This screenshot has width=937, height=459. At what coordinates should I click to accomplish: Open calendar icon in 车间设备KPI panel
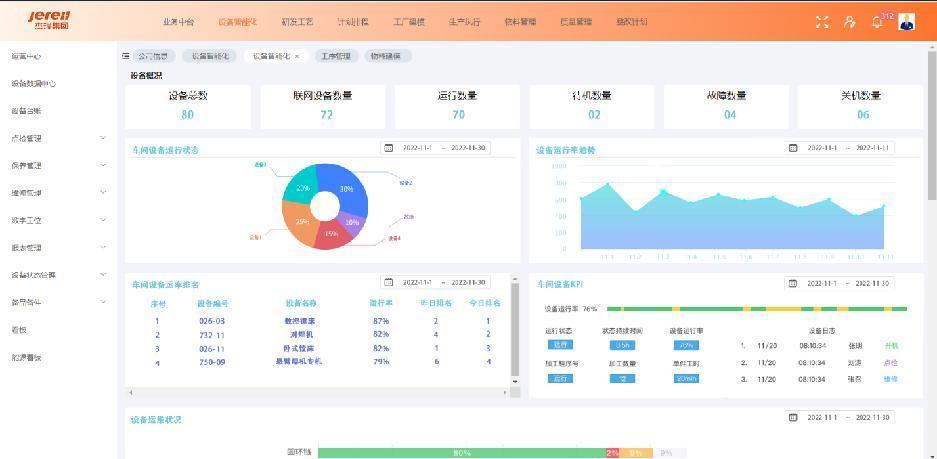tap(793, 284)
